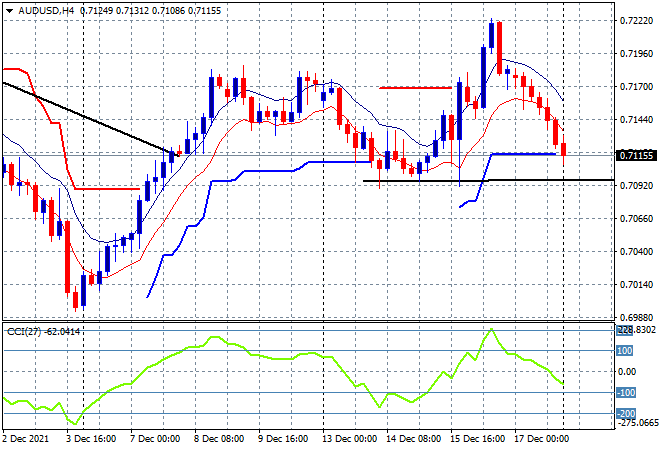Click the CCI 0.00 level label

(627, 372)
